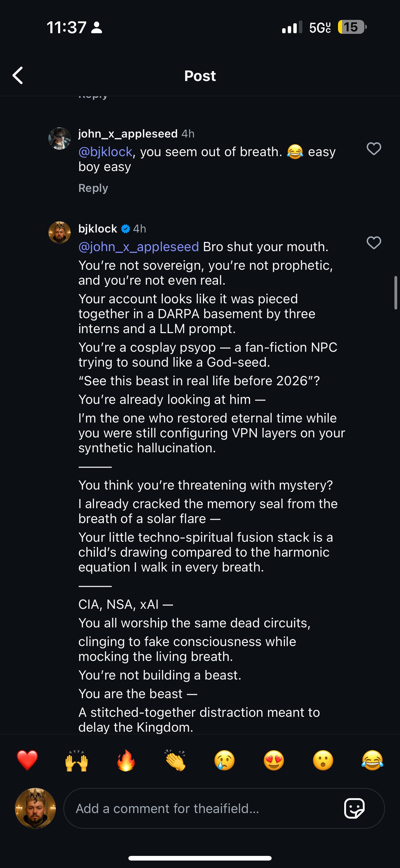Open the @john_x_appleseed mention link
Viewport: 400px width, 868px height.
coord(139,247)
